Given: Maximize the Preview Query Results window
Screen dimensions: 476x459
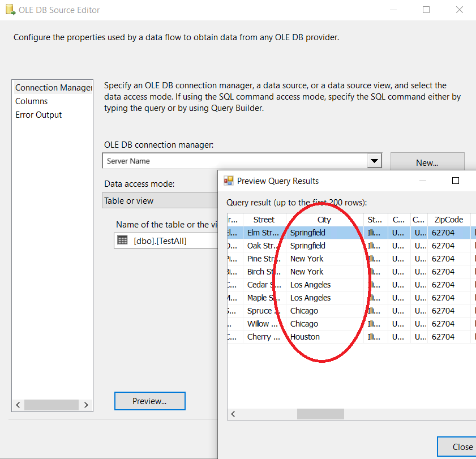Looking at the screenshot, I should coord(455,181).
